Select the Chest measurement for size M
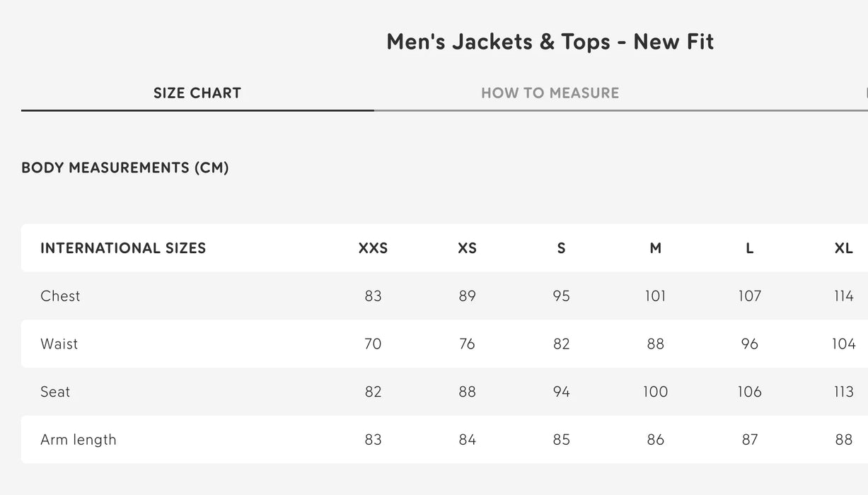 point(655,296)
